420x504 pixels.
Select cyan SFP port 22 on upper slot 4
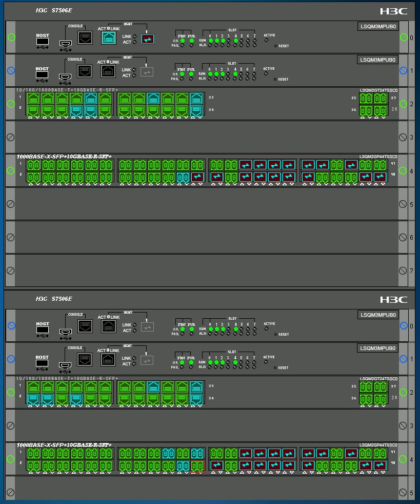183,177
